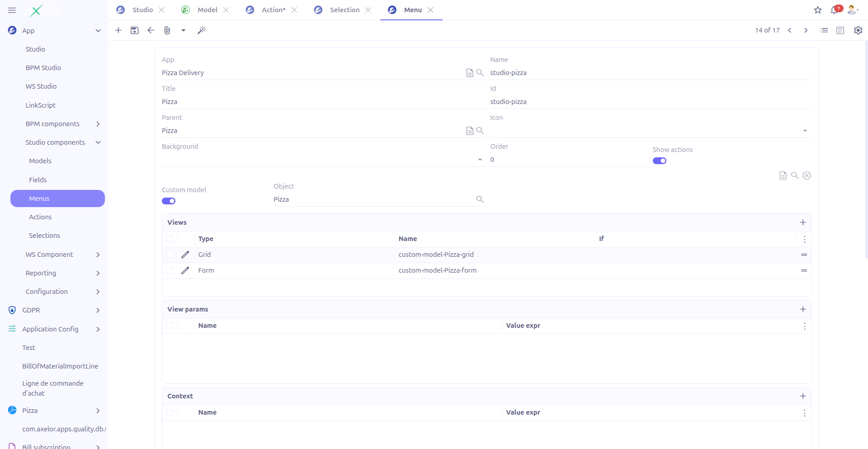The height and width of the screenshot is (449, 868).
Task: Enable the Custom model toggle
Action: [168, 201]
